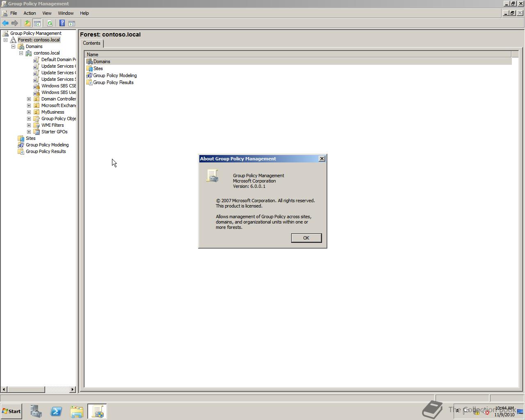This screenshot has height=420, width=525.
Task: Click the Sites icon in the Contents list
Action: pos(89,68)
